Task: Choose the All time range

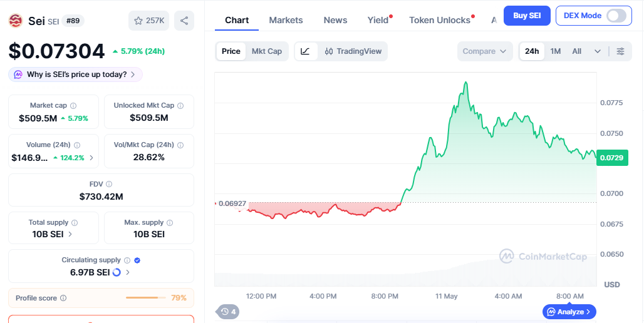Action: 576,51
